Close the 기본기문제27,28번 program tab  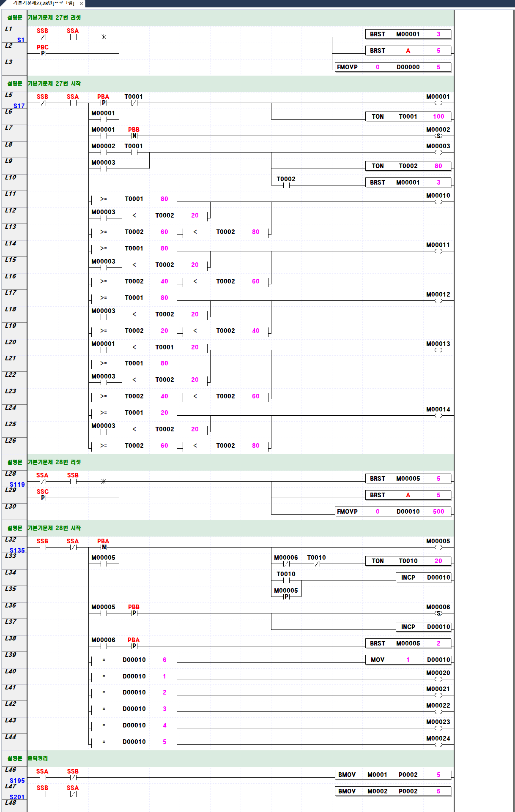[x=81, y=3]
